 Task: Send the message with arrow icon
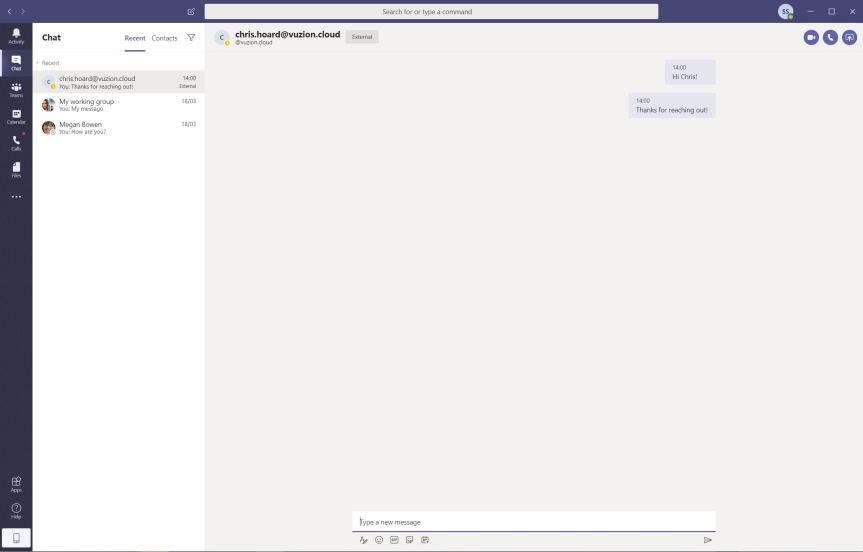707,540
